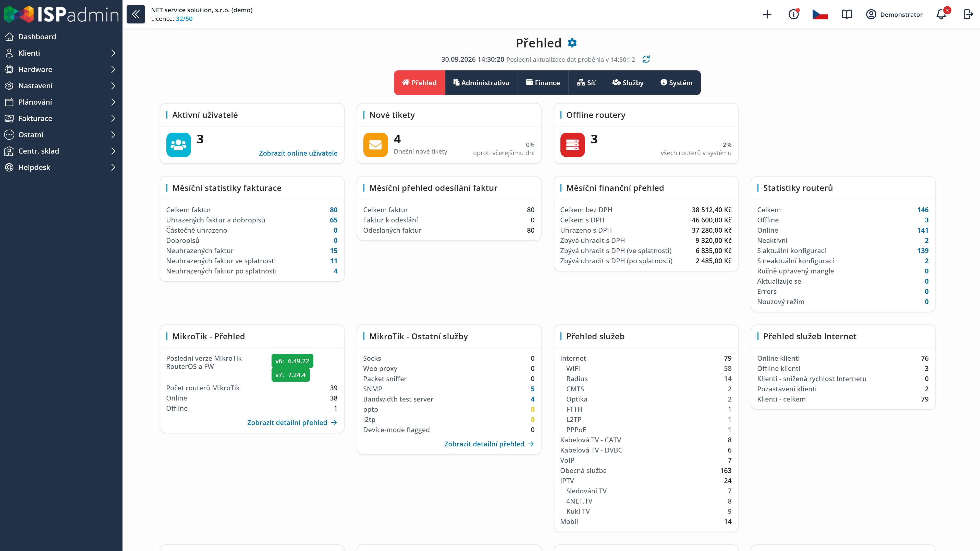Open Přehled settings gear icon
The height and width of the screenshot is (551, 980).
(572, 43)
